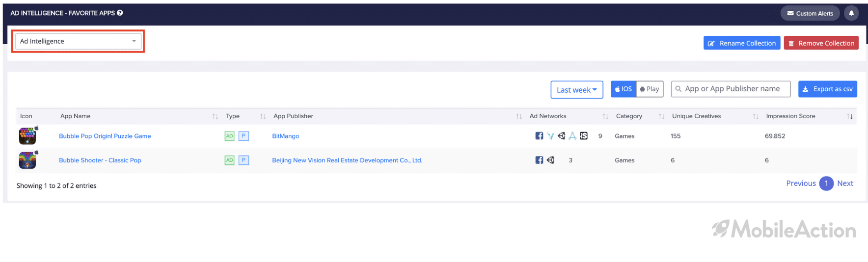Click the 69.852 impression score value

(775, 136)
